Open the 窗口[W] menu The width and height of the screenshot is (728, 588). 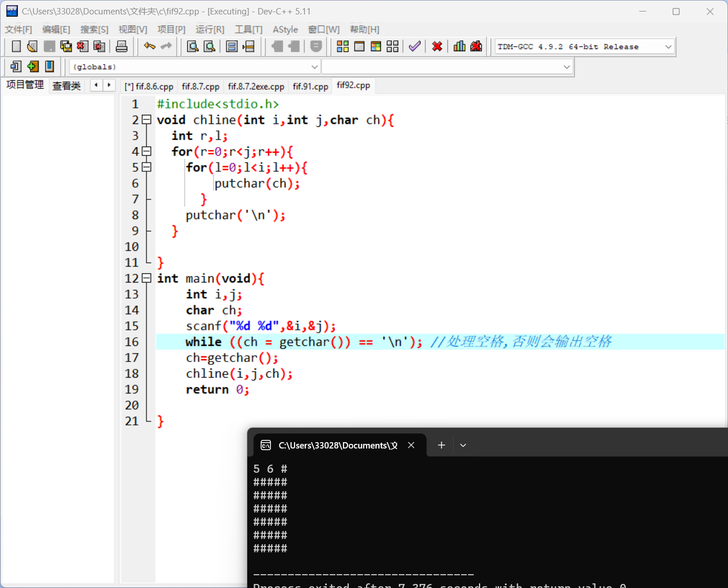(323, 29)
